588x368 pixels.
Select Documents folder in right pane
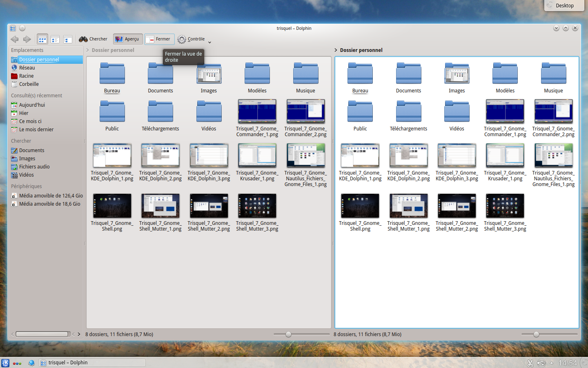click(408, 78)
